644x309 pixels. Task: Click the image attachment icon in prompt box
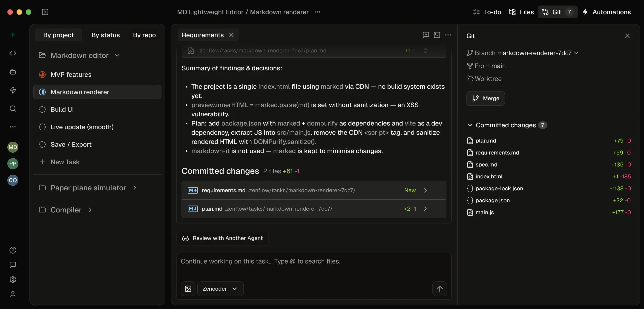(x=188, y=289)
